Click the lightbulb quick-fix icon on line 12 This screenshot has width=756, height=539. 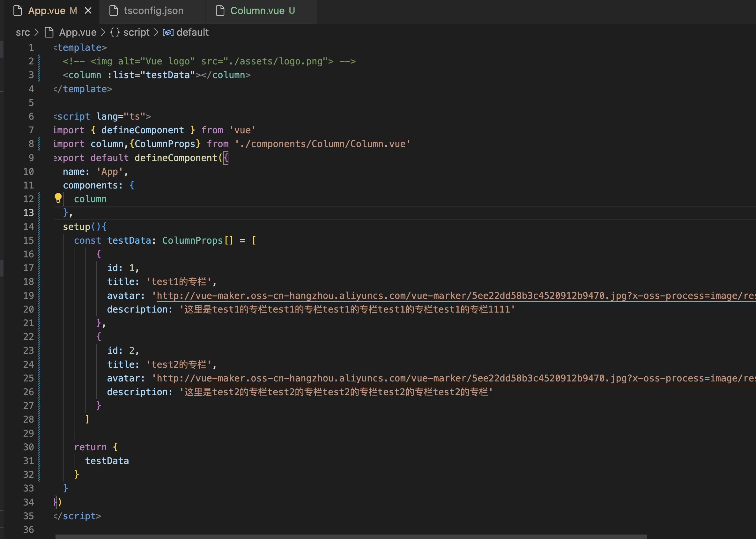(x=58, y=198)
